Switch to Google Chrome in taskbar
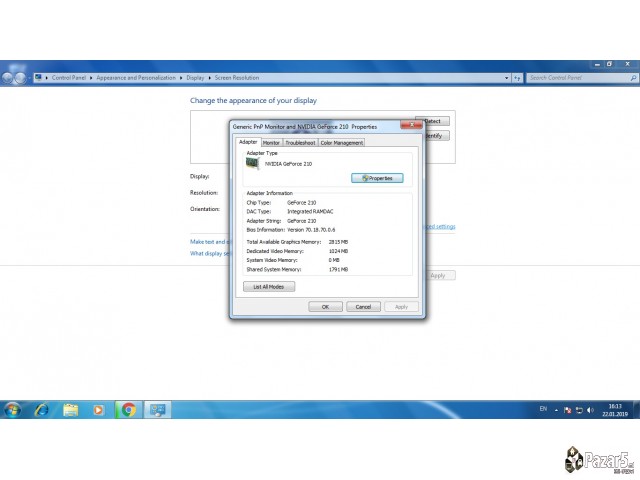This screenshot has height=480, width=640. pyautogui.click(x=128, y=409)
